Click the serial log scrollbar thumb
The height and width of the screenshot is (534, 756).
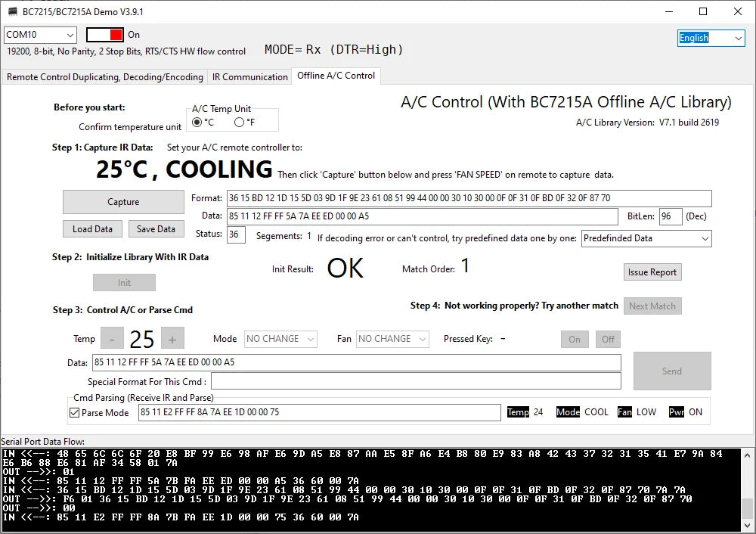[x=748, y=508]
